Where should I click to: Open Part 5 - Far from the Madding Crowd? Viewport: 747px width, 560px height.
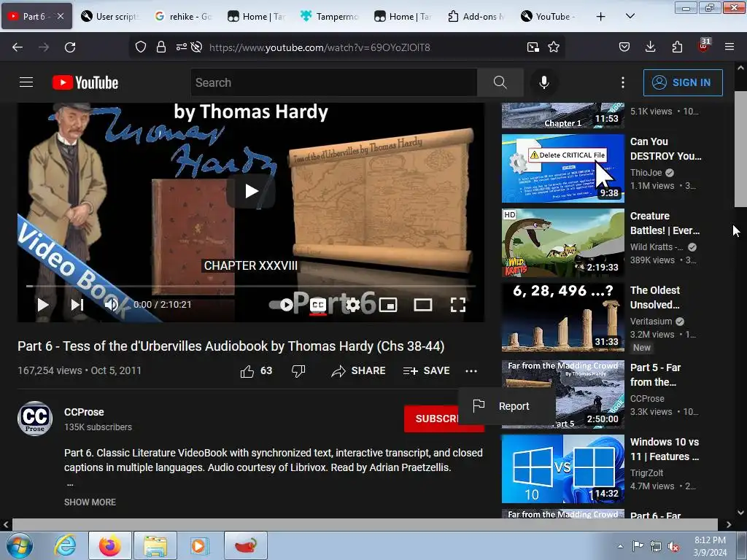click(656, 375)
